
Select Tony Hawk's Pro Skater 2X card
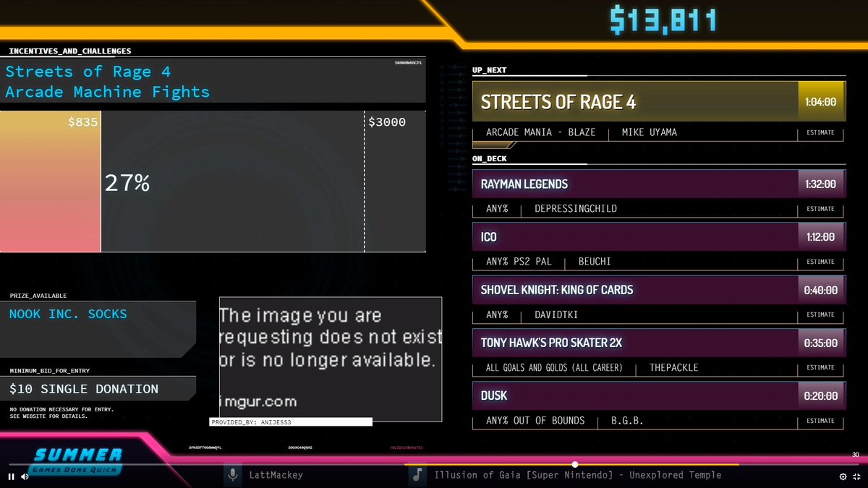pos(658,343)
